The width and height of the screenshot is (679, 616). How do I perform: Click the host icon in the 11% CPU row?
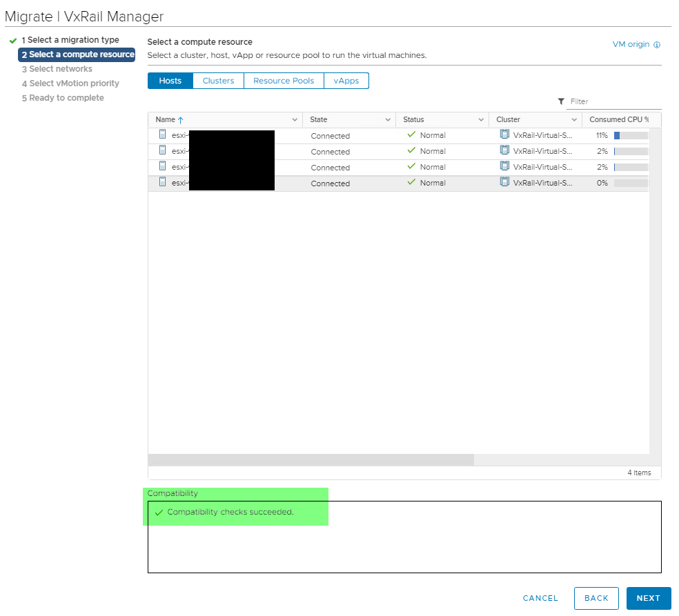[162, 135]
